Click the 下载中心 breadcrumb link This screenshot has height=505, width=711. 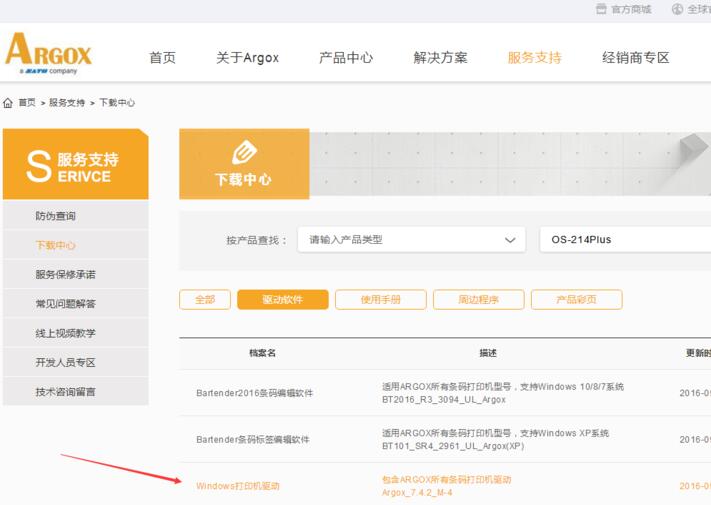click(117, 103)
